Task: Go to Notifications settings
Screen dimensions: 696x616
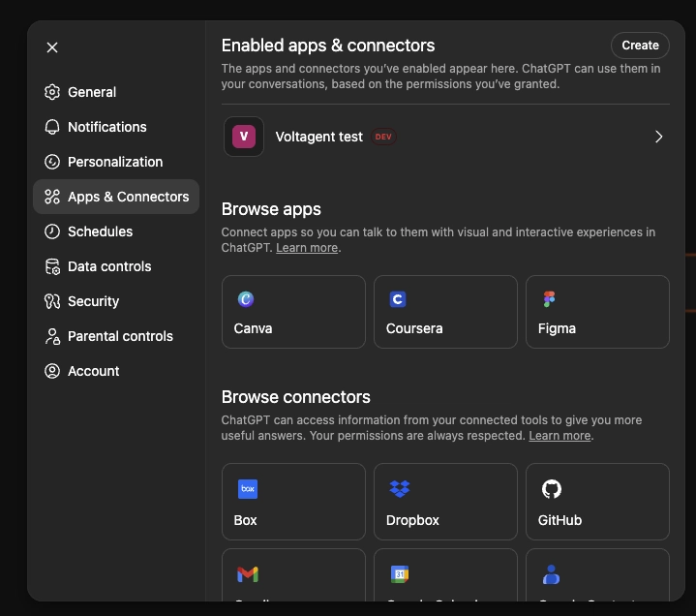Action: [x=106, y=127]
